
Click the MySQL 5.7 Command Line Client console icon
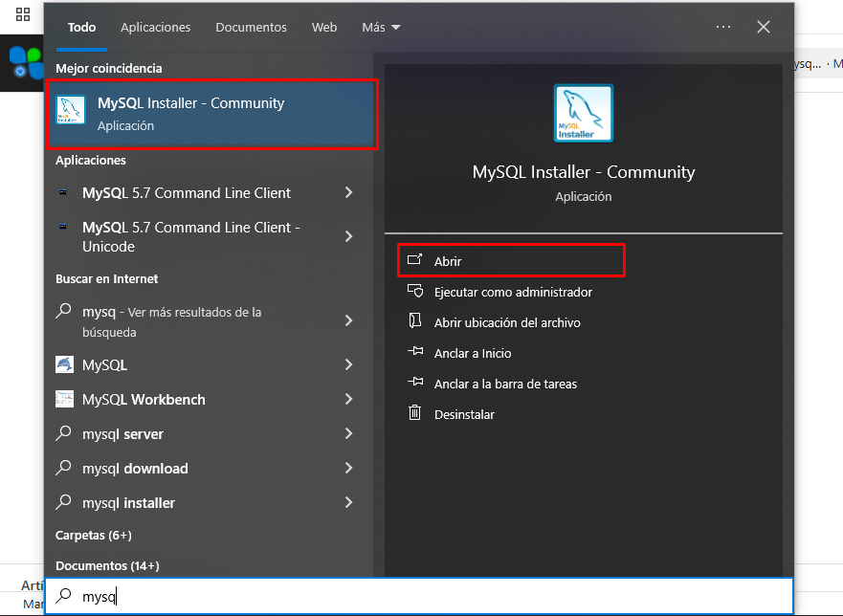tap(63, 192)
